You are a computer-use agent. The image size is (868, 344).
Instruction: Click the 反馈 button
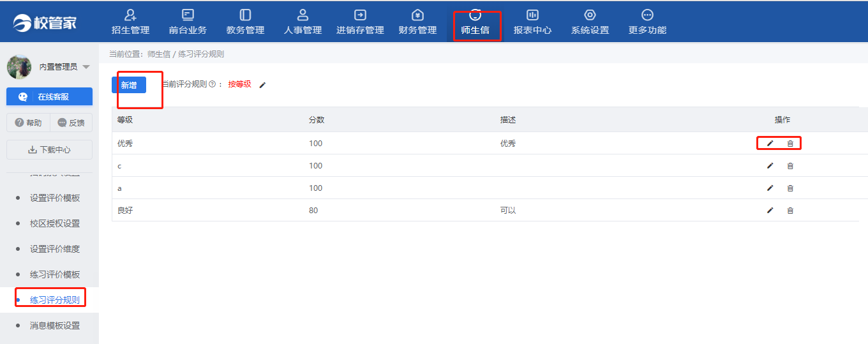pos(71,123)
